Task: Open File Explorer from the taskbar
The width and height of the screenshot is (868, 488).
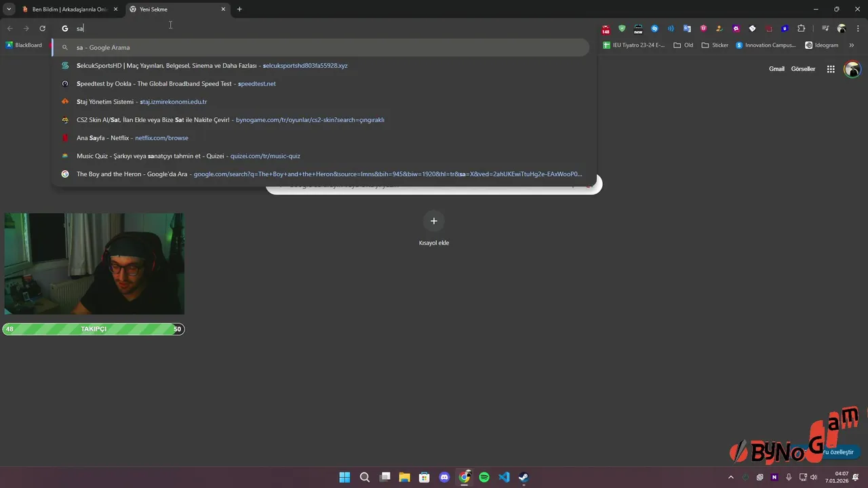Action: 404,477
